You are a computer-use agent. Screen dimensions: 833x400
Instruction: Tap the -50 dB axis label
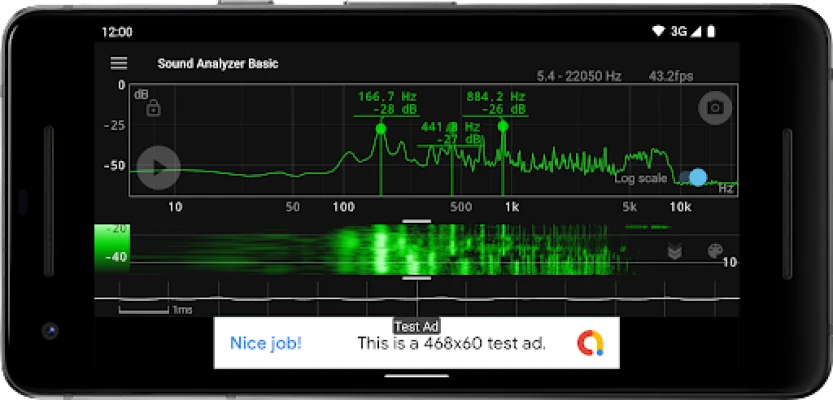[114, 166]
